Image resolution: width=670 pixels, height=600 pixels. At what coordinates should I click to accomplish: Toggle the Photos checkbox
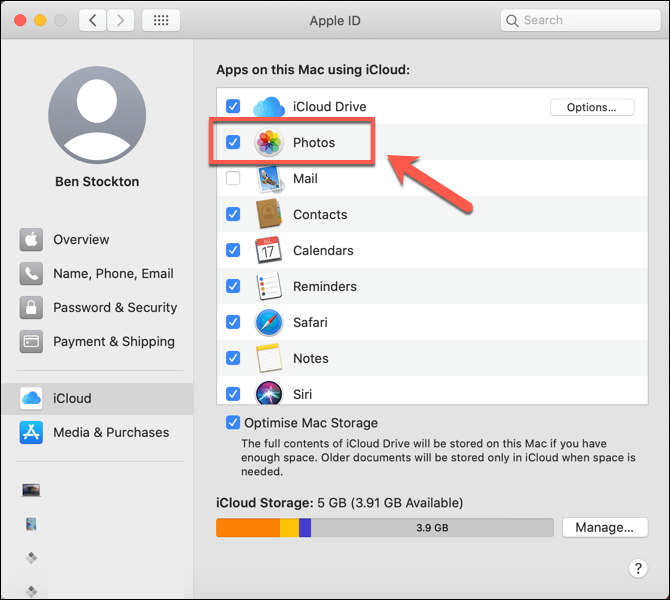233,142
